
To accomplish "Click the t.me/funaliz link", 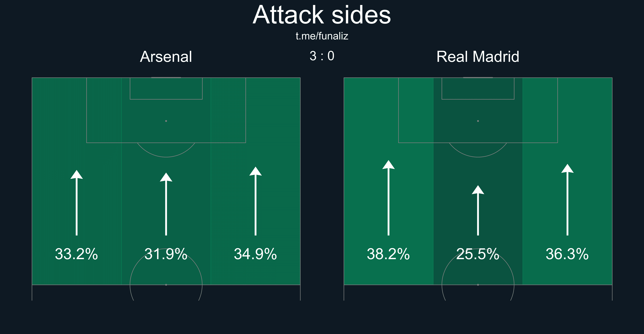I will (322, 36).
